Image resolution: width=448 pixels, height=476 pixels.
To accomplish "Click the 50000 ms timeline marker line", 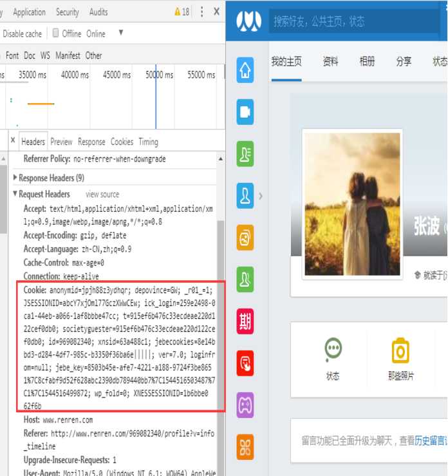I will tap(156, 97).
